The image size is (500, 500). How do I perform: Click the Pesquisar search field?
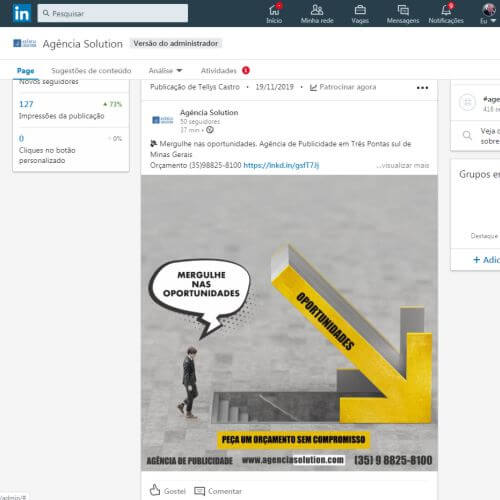click(113, 13)
